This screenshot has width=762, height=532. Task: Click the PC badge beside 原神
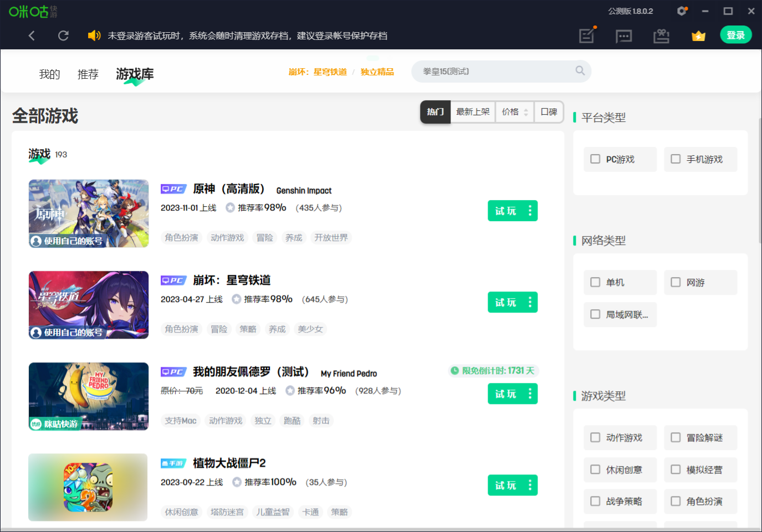[173, 189]
